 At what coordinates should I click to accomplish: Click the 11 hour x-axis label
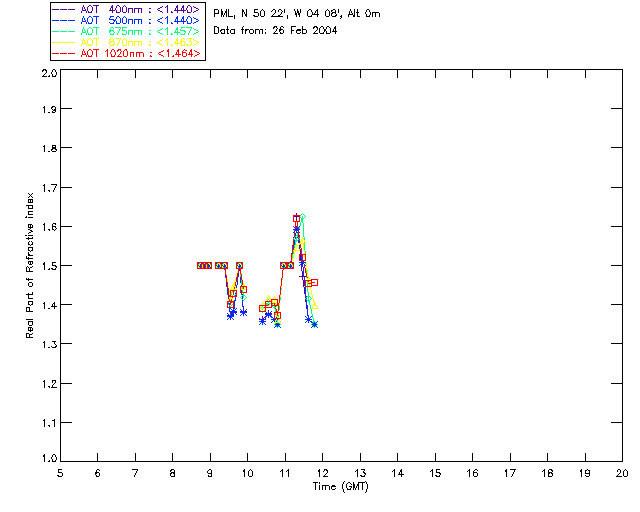click(285, 473)
